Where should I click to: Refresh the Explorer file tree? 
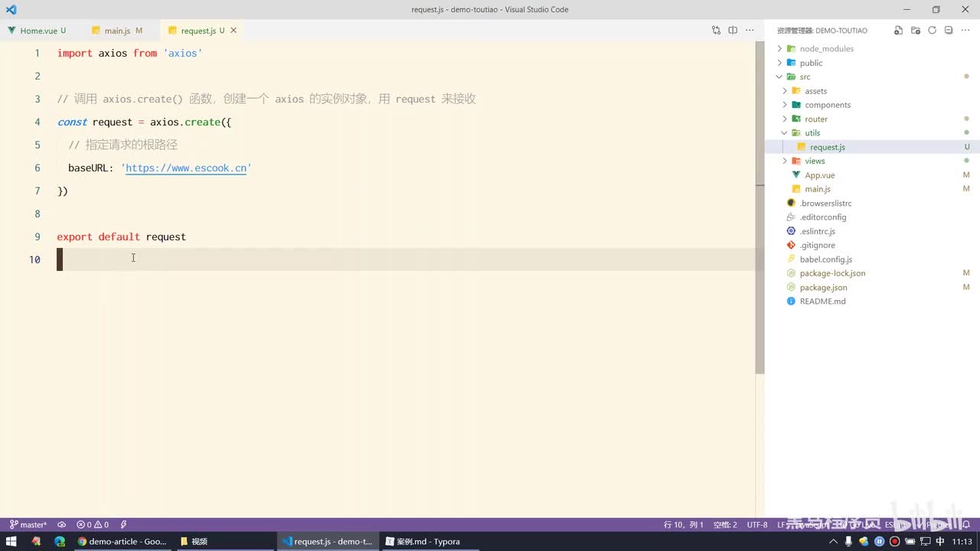tap(932, 31)
